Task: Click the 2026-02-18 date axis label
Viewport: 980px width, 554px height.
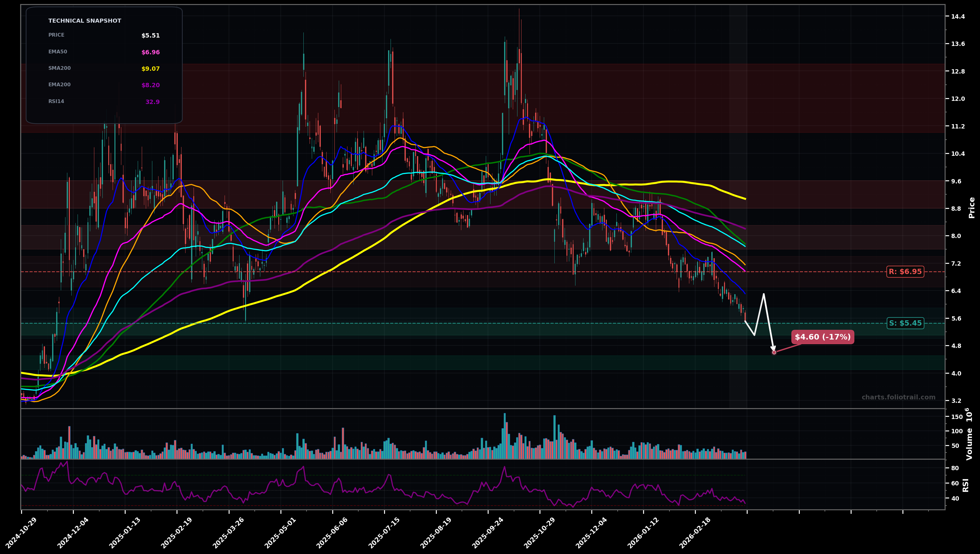Action: click(x=695, y=533)
